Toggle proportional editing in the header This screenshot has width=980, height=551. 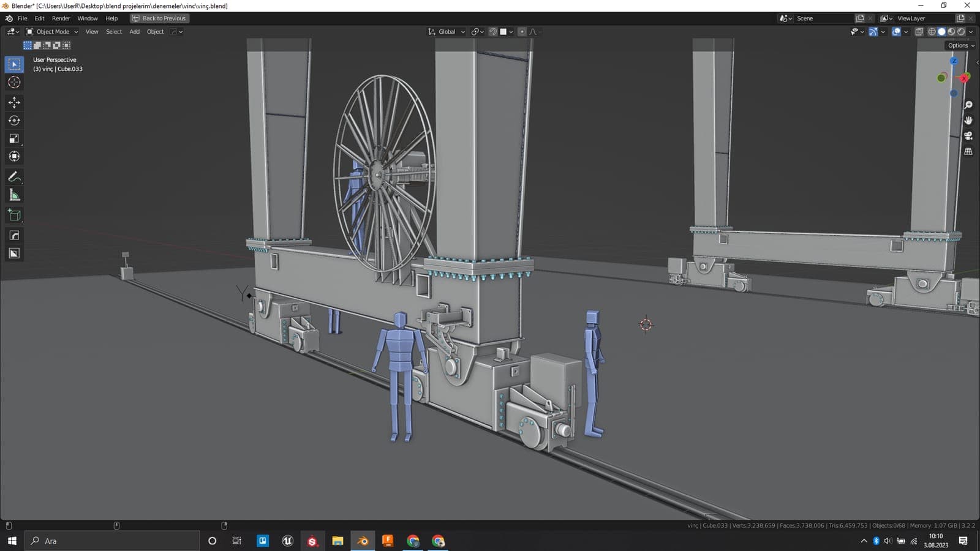[522, 31]
